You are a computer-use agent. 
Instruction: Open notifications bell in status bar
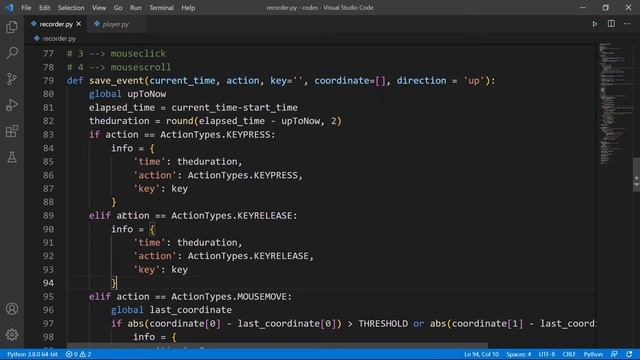click(x=629, y=354)
